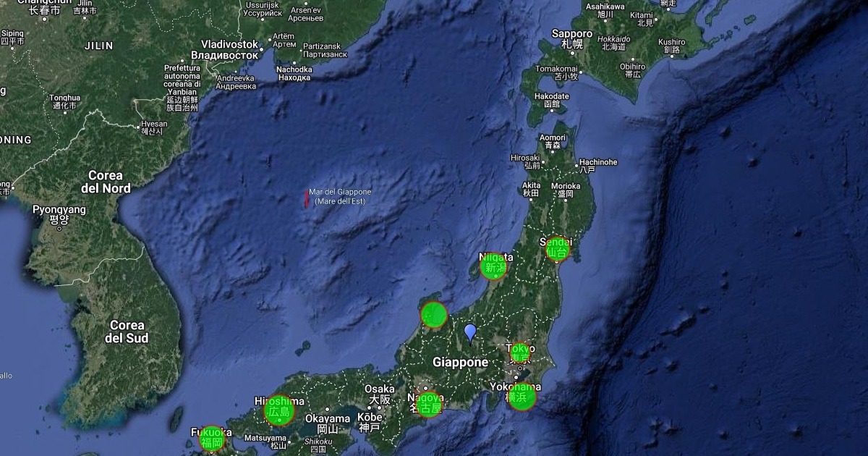This screenshot has width=868, height=456.
Task: Click the Artëm city label
Action: point(284,41)
